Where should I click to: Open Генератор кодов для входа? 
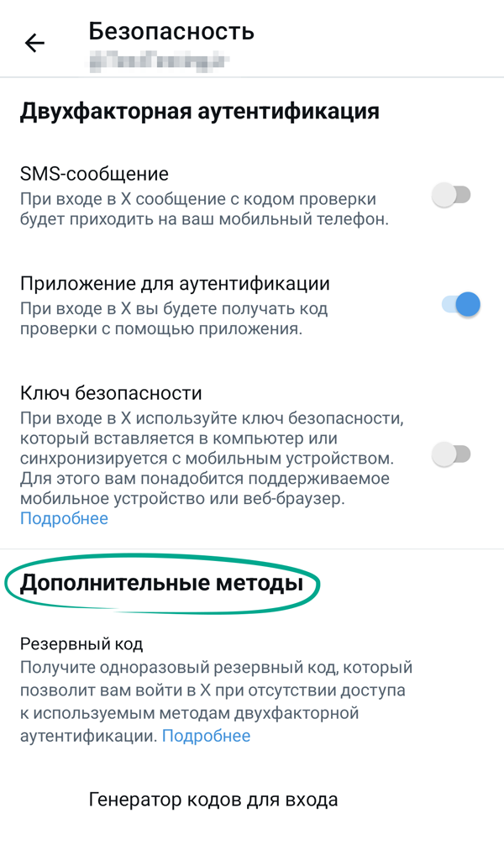point(213,800)
